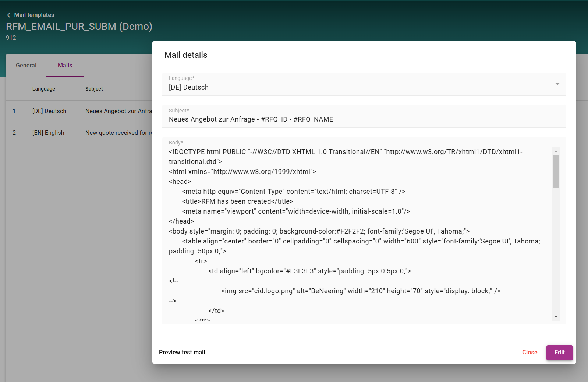Click the Language column header
This screenshot has height=382, width=588.
tap(43, 89)
